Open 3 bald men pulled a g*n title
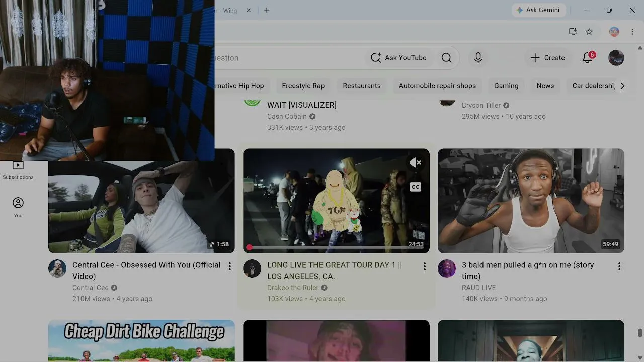This screenshot has height=362, width=644. pyautogui.click(x=528, y=270)
